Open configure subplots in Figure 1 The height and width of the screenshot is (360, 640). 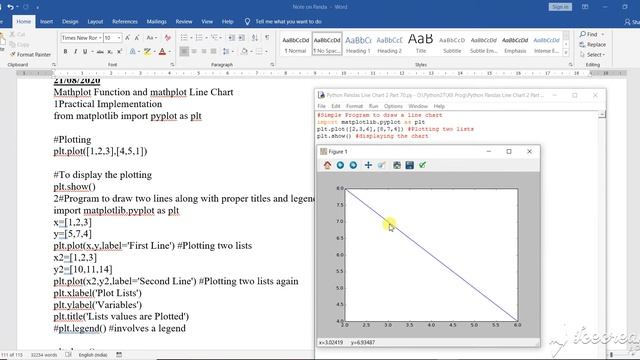point(397,165)
